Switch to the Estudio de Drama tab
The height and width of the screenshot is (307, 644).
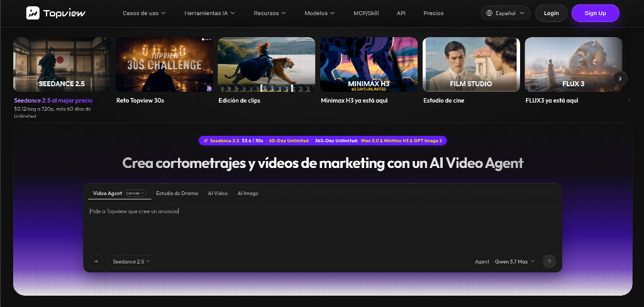point(177,193)
